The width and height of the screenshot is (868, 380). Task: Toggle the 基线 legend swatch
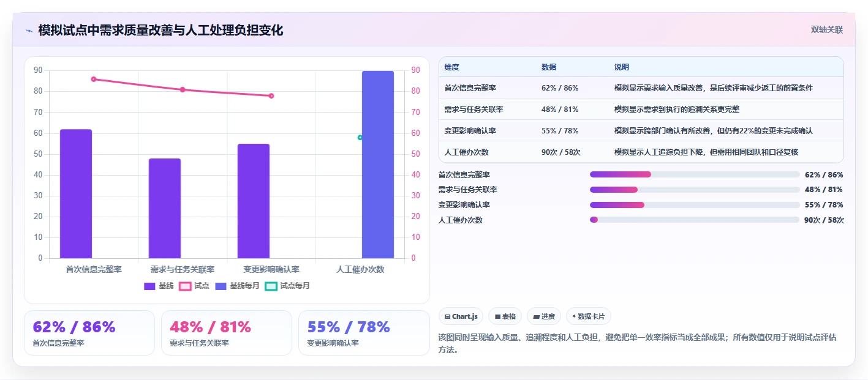[x=150, y=286]
